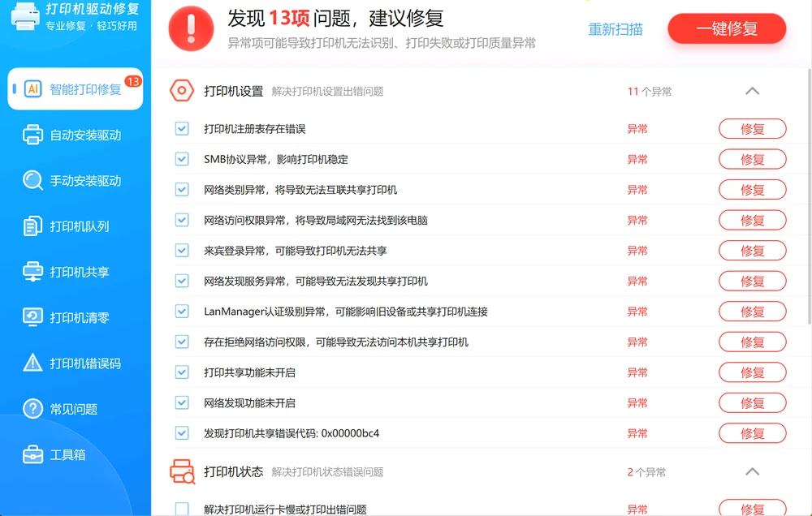Click the 重新扫描 link
This screenshot has height=516, width=812.
615,29
